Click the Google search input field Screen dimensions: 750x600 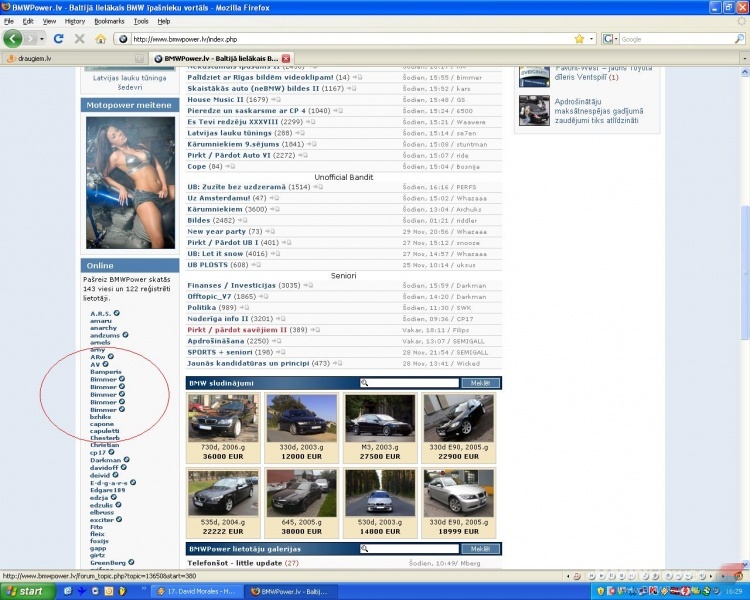(x=676, y=39)
